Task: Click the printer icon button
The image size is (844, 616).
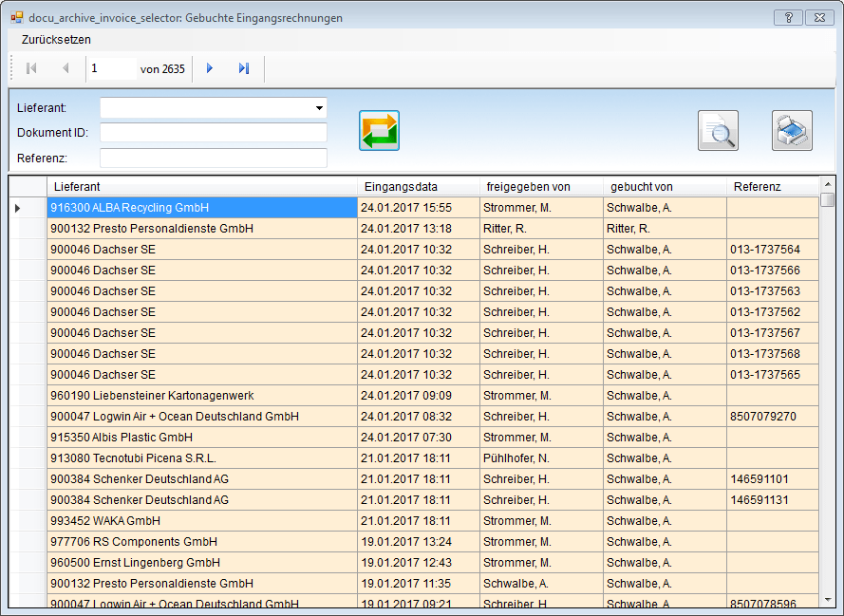Action: click(792, 131)
